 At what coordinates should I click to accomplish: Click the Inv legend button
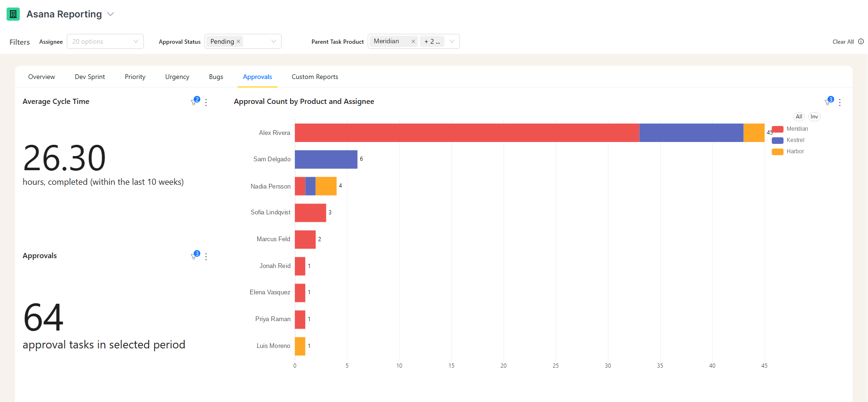(x=814, y=117)
